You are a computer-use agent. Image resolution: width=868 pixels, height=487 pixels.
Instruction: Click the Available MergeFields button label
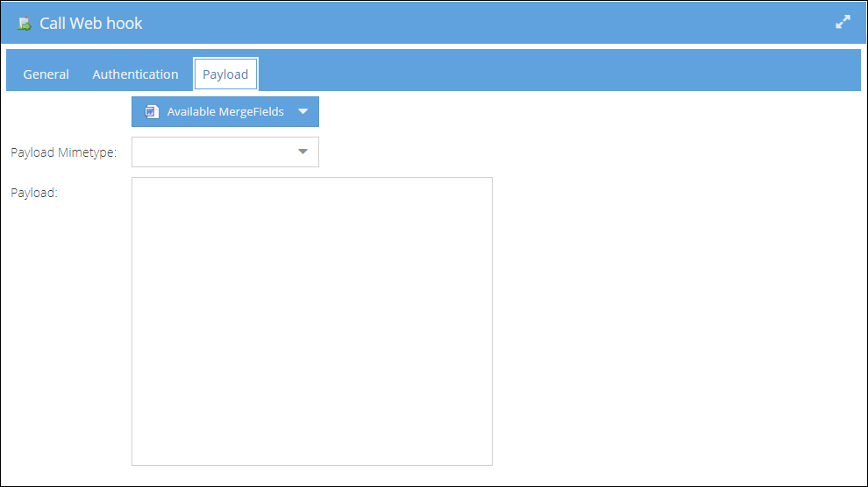[x=225, y=111]
